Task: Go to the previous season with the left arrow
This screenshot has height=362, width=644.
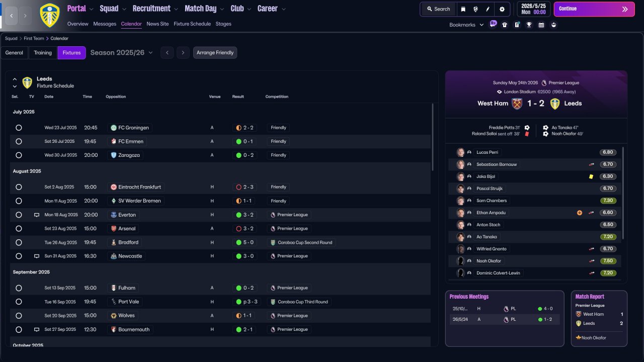Action: pos(167,53)
